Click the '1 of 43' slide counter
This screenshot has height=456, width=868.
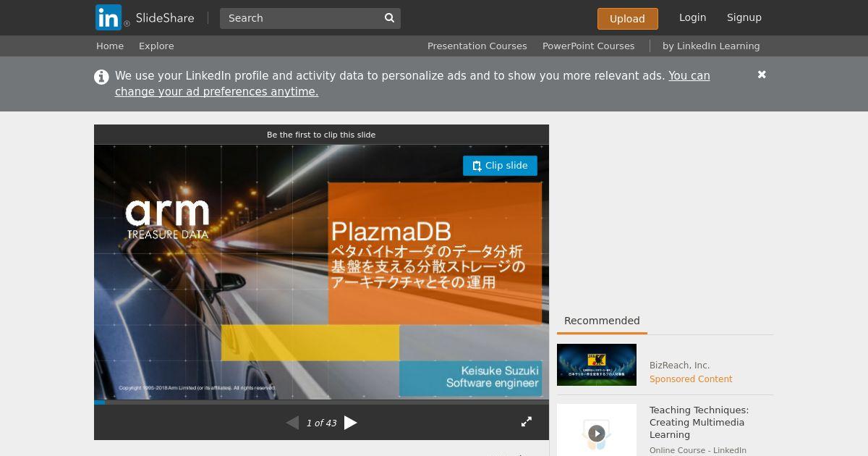pyautogui.click(x=321, y=423)
